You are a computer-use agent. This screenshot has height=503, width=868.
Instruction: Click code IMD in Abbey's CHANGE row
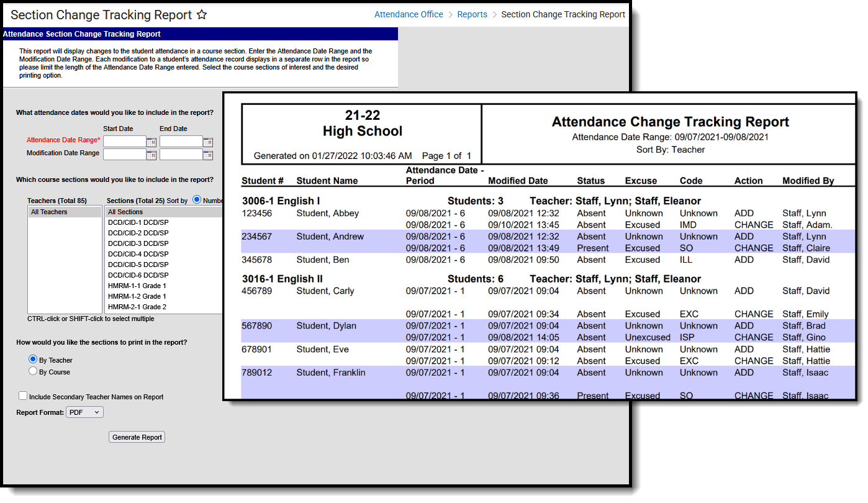(x=688, y=225)
